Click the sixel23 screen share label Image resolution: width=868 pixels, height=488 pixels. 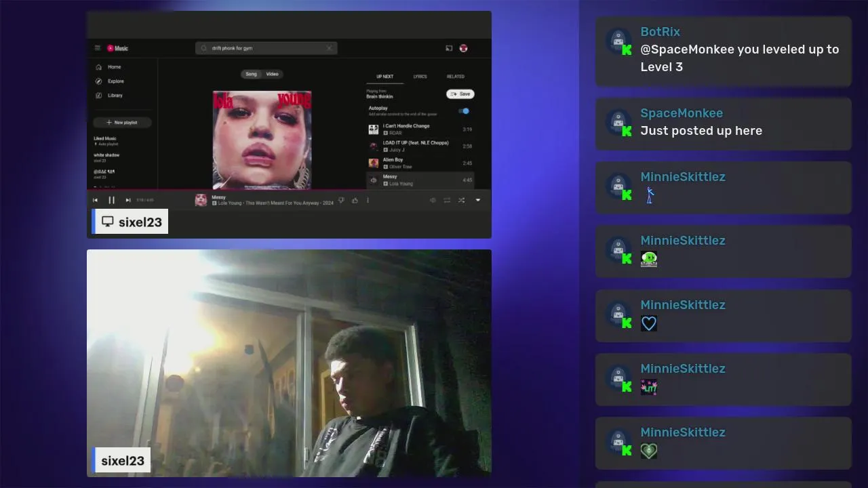pos(130,222)
